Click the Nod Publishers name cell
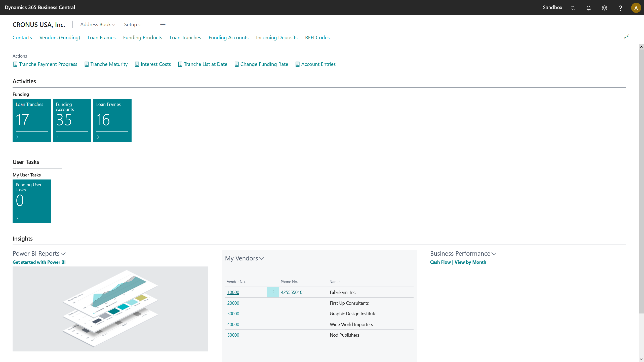644x362 pixels. pos(344,335)
